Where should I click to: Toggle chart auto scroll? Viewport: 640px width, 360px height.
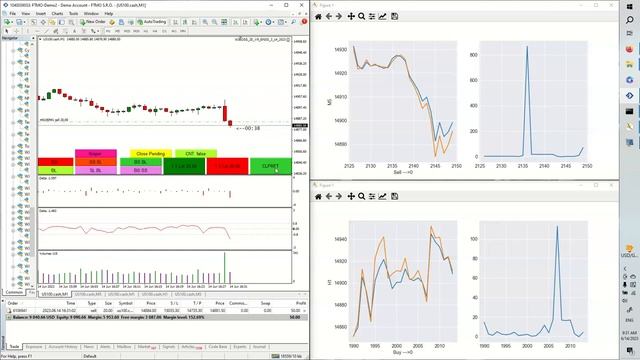(x=235, y=22)
